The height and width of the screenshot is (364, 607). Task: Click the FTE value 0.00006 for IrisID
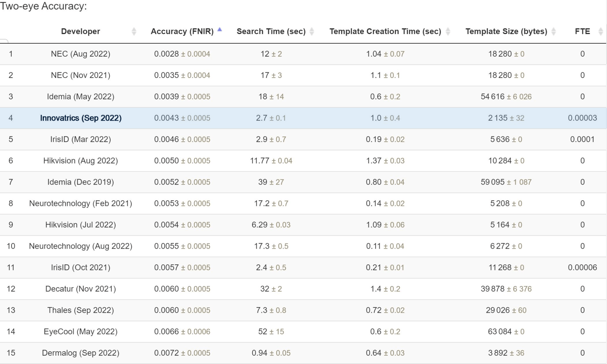coord(582,267)
